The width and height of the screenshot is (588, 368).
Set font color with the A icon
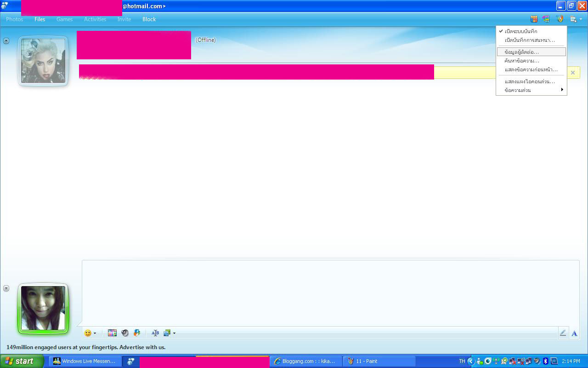574,333
